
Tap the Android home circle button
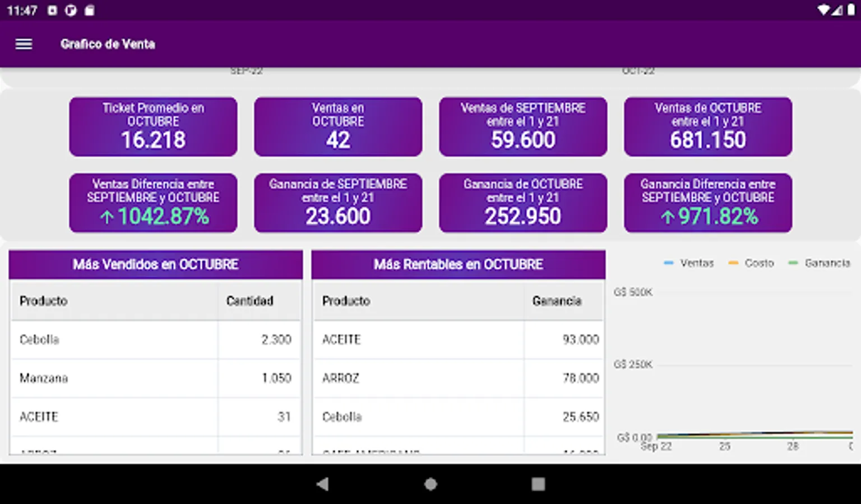[430, 484]
